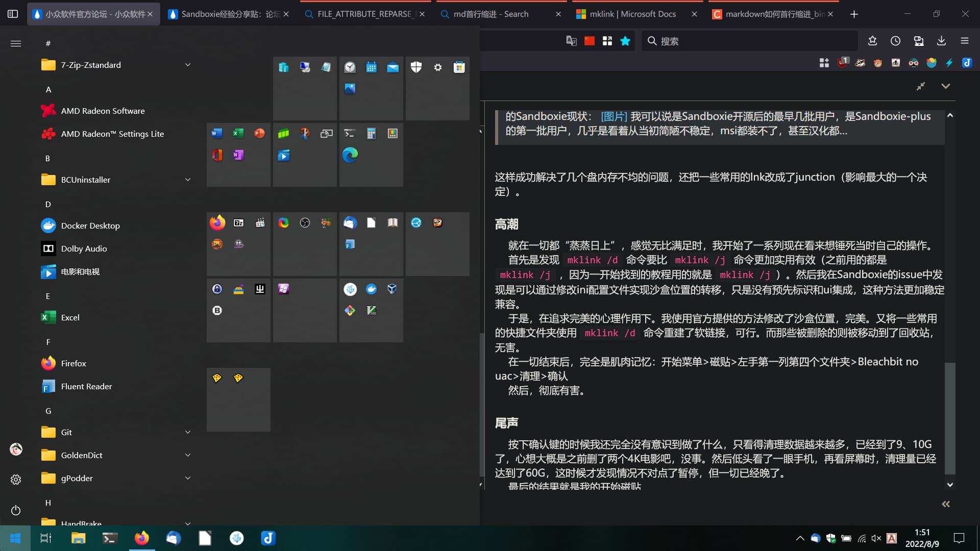Click the uBlock Origin extension icon
Screen dimensions: 980x551
[842, 63]
